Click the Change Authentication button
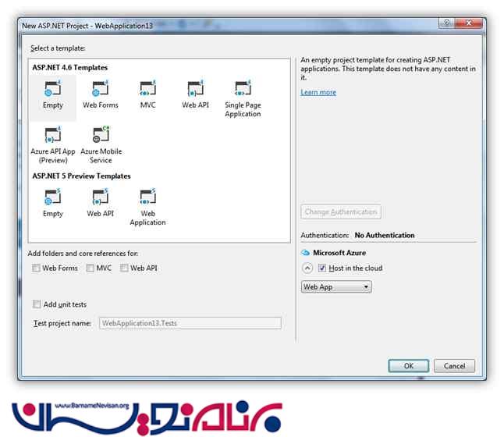The image size is (504, 437). click(x=341, y=211)
